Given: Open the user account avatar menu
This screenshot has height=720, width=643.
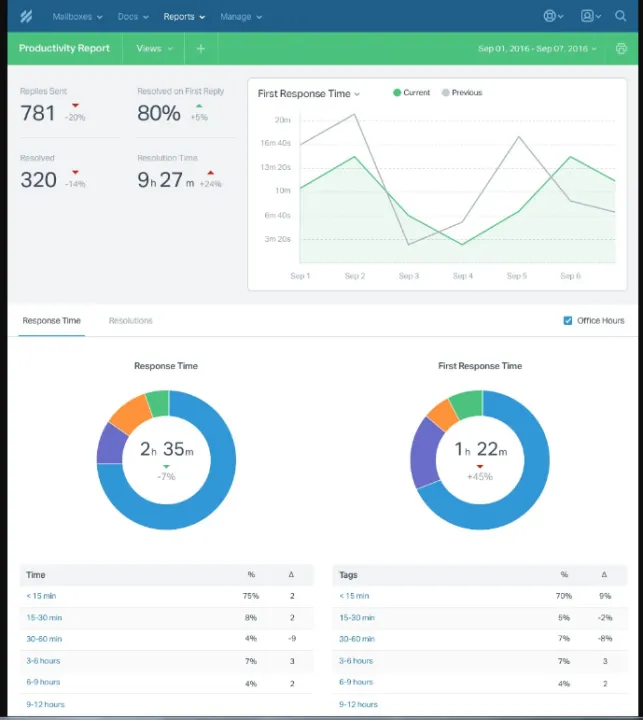Looking at the screenshot, I should pyautogui.click(x=590, y=16).
